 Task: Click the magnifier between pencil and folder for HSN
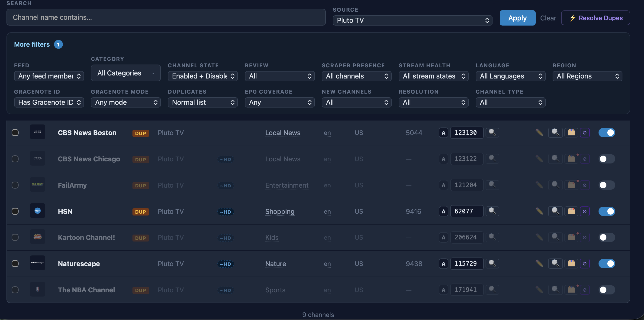(x=555, y=211)
